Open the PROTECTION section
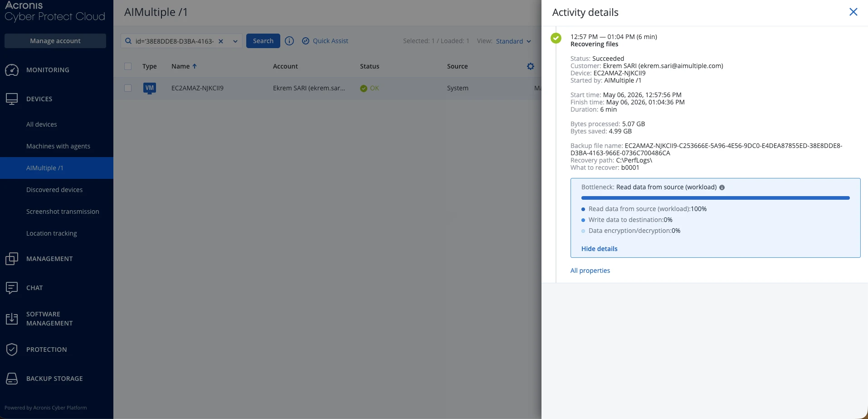This screenshot has width=868, height=419. (x=46, y=350)
